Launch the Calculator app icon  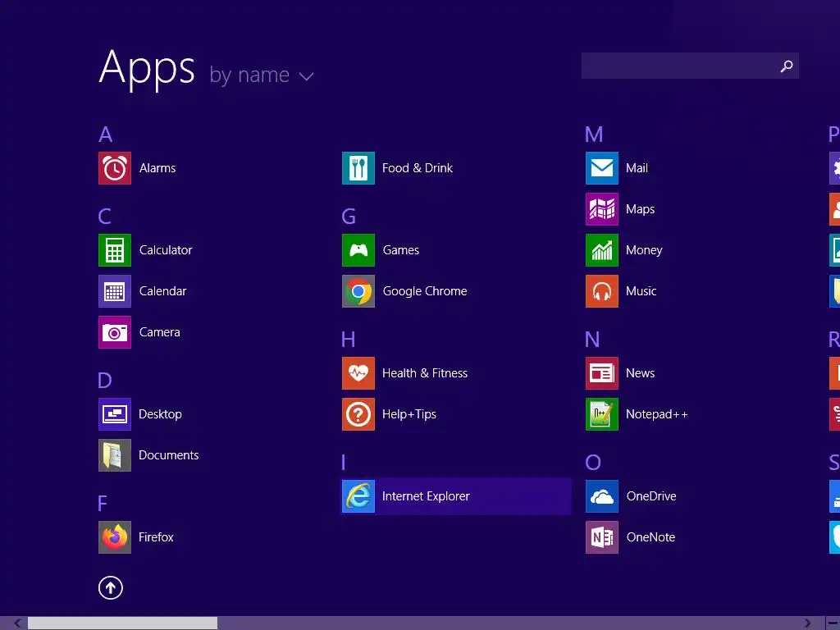pos(115,250)
